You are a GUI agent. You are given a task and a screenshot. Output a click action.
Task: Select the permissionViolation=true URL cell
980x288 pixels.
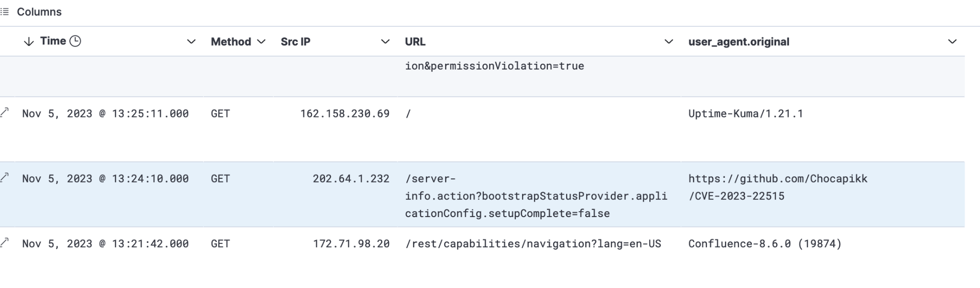[x=494, y=66]
